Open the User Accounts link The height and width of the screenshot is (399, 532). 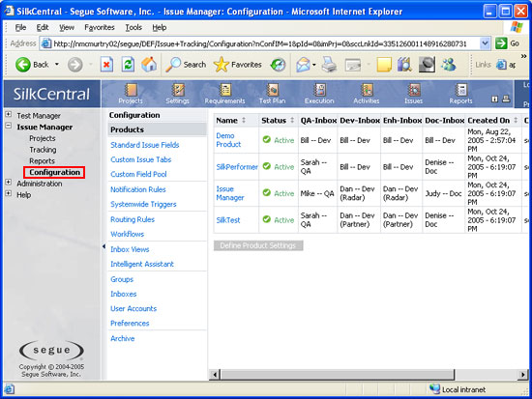click(x=133, y=308)
